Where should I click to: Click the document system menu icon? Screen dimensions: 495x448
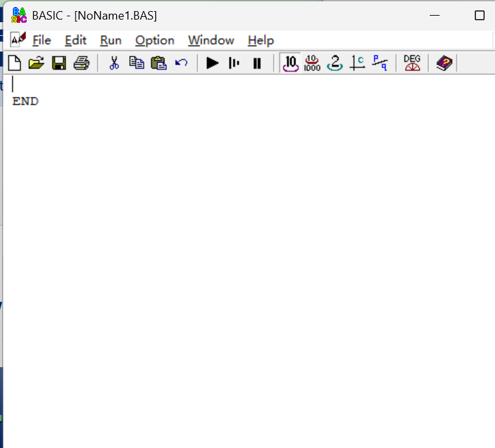tap(18, 40)
